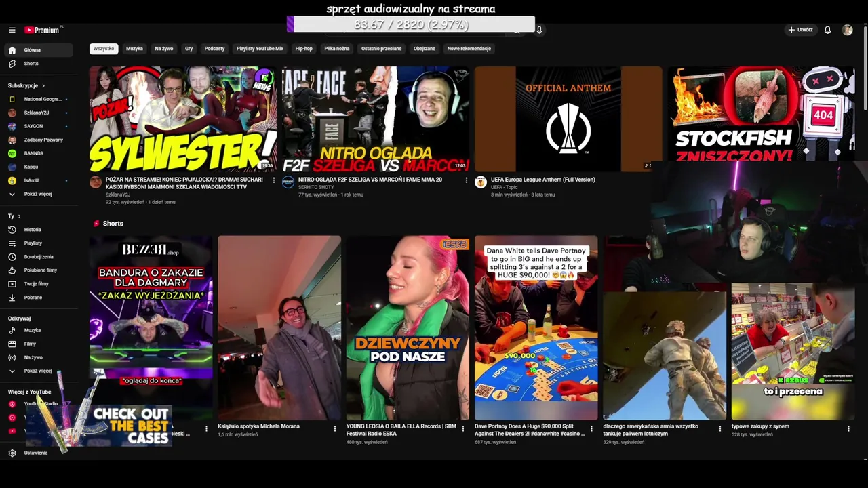Open NITRO OGLĄDA F2F video title
The height and width of the screenshot is (488, 868).
point(370,180)
